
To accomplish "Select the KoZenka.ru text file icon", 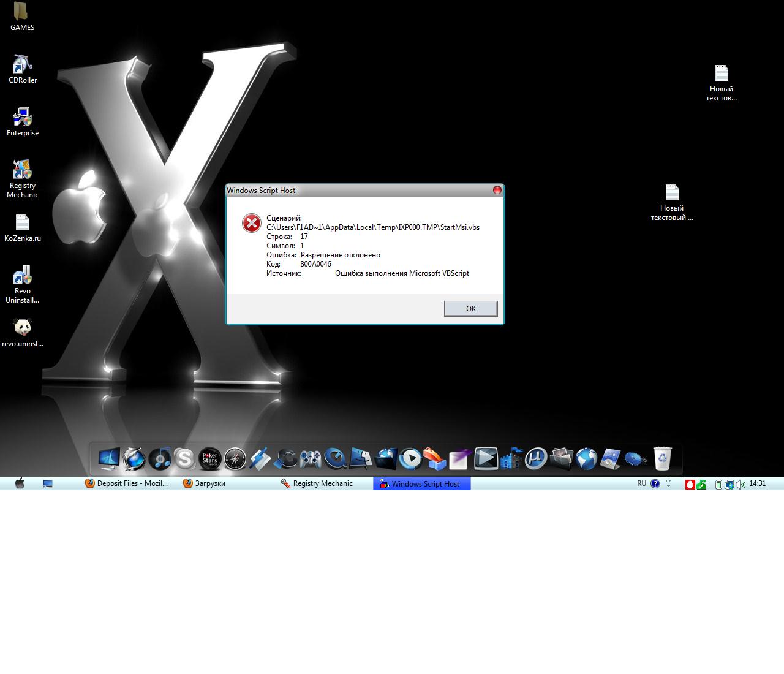I will pos(22,228).
